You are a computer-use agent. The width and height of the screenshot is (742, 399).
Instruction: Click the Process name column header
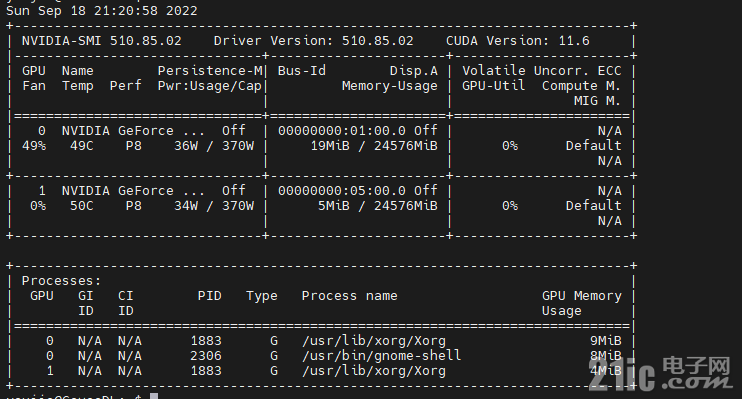click(x=350, y=296)
